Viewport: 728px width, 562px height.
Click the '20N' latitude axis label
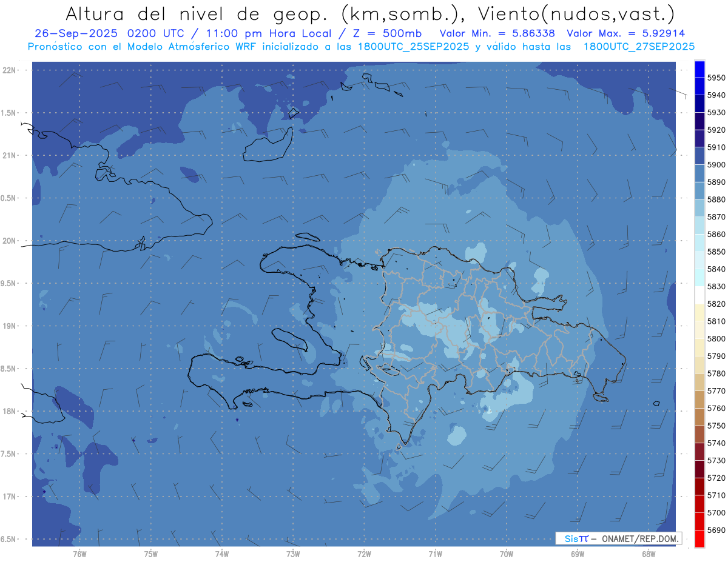pyautogui.click(x=10, y=241)
